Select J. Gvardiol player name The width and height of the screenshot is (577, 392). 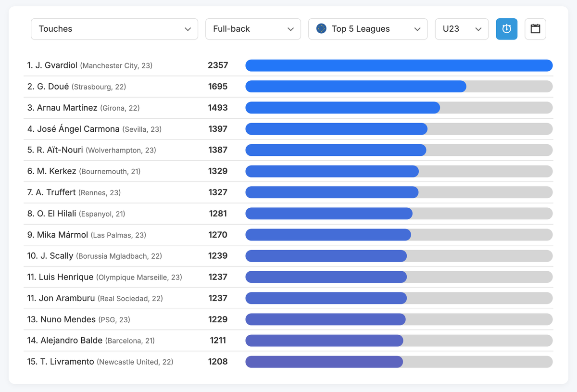coord(52,65)
